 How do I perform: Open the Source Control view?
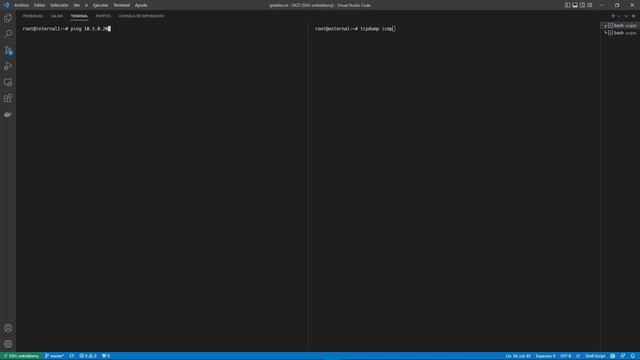8,50
